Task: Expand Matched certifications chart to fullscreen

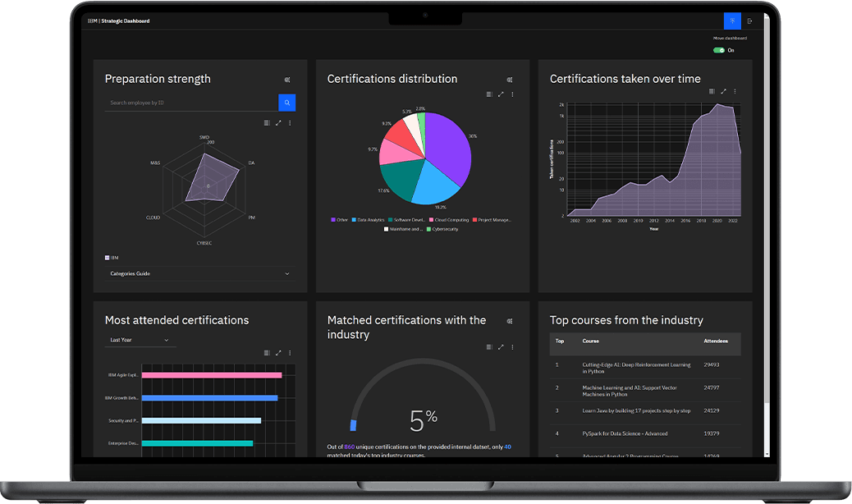Action: tap(502, 347)
